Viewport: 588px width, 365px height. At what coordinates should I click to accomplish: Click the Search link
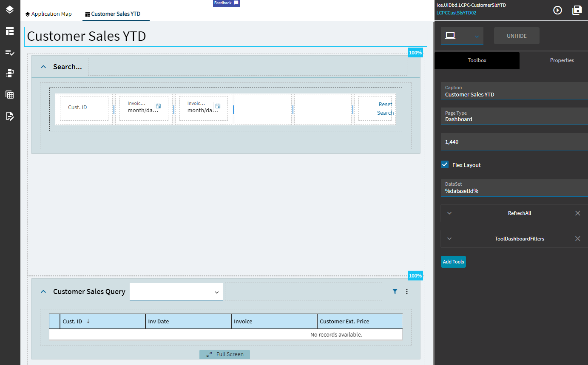[385, 113]
